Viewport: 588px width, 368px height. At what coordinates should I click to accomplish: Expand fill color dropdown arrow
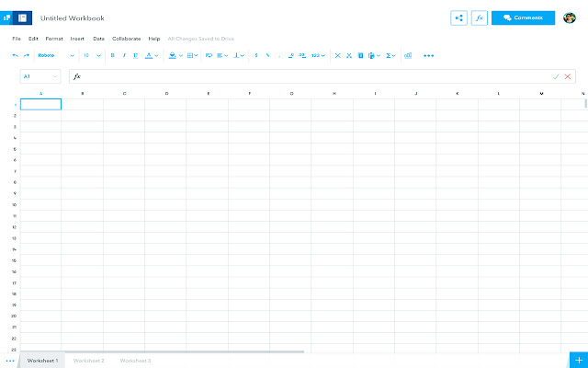click(x=181, y=55)
